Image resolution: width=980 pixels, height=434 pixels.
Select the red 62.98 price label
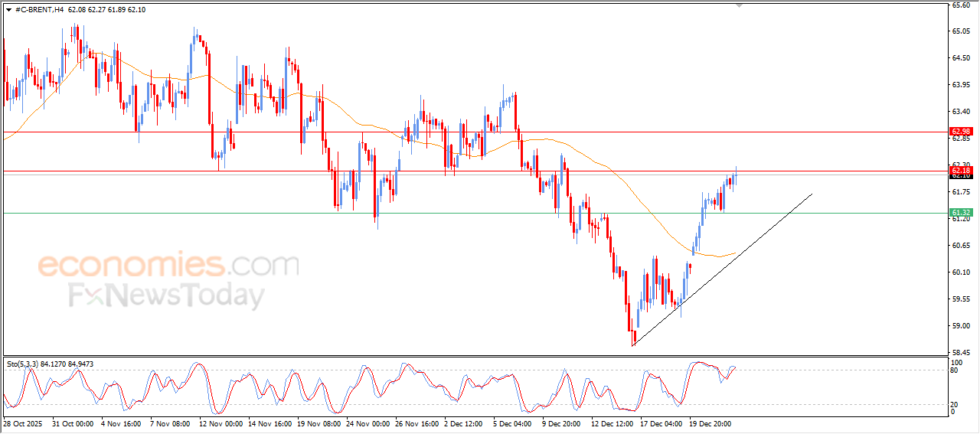(x=961, y=132)
